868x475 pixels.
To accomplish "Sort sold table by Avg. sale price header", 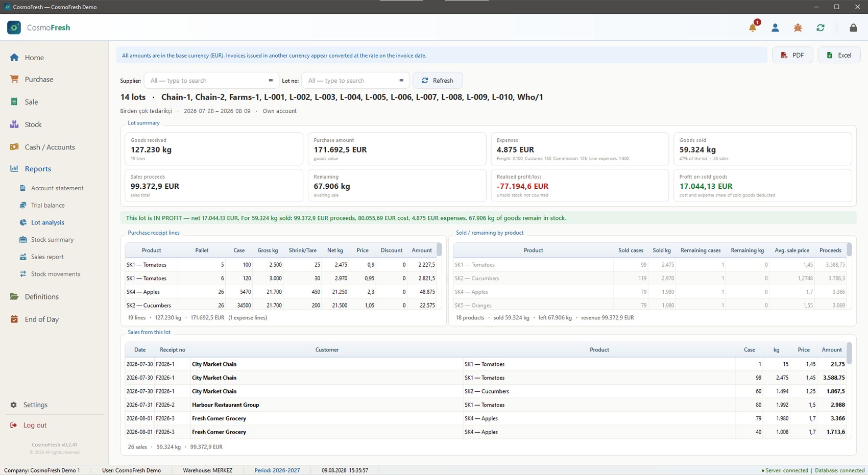I will [791, 251].
